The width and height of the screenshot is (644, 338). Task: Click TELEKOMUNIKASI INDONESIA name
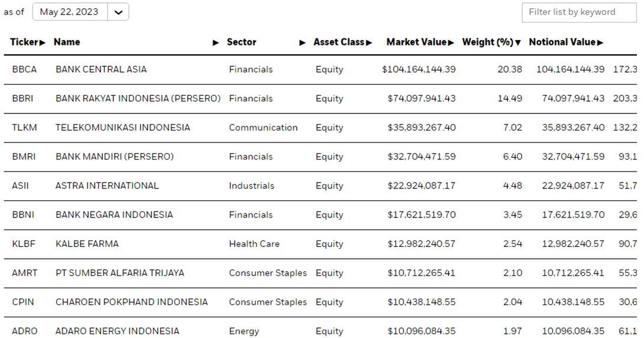(123, 128)
